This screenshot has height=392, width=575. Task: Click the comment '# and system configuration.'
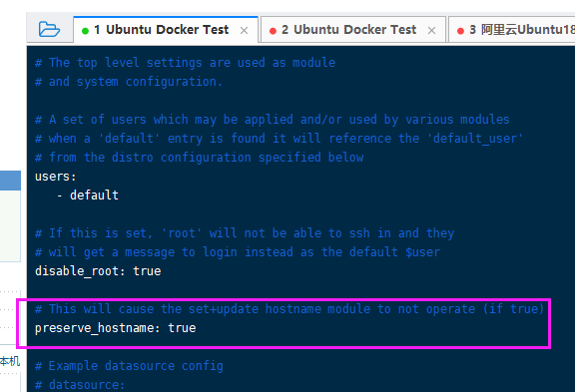pos(129,82)
